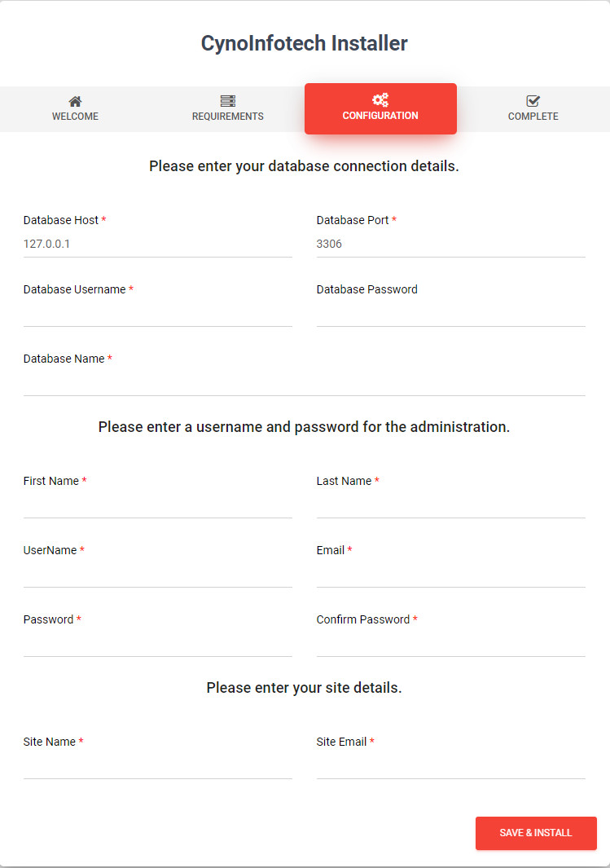
Task: Click the Requirements server icon
Action: [228, 101]
